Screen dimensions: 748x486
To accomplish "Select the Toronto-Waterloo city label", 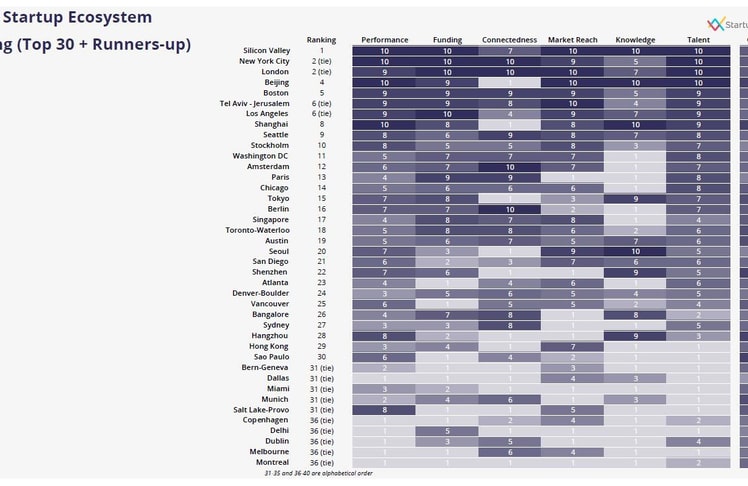I will click(x=256, y=230).
